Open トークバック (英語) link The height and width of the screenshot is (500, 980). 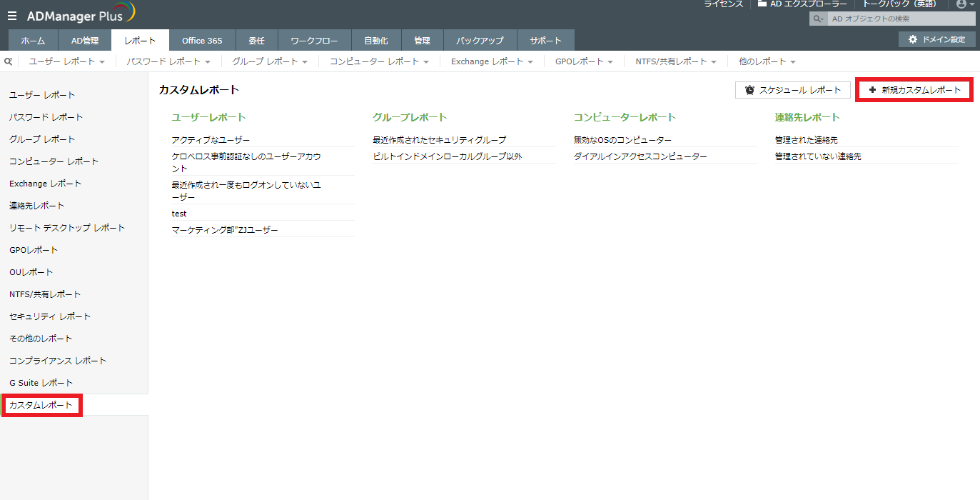(x=899, y=4)
